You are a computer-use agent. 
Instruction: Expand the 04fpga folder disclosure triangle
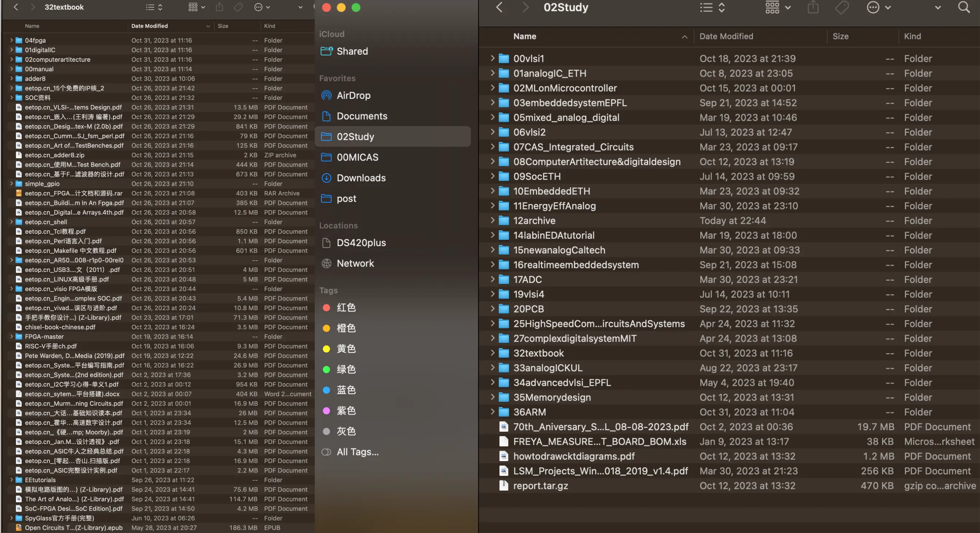click(x=11, y=40)
